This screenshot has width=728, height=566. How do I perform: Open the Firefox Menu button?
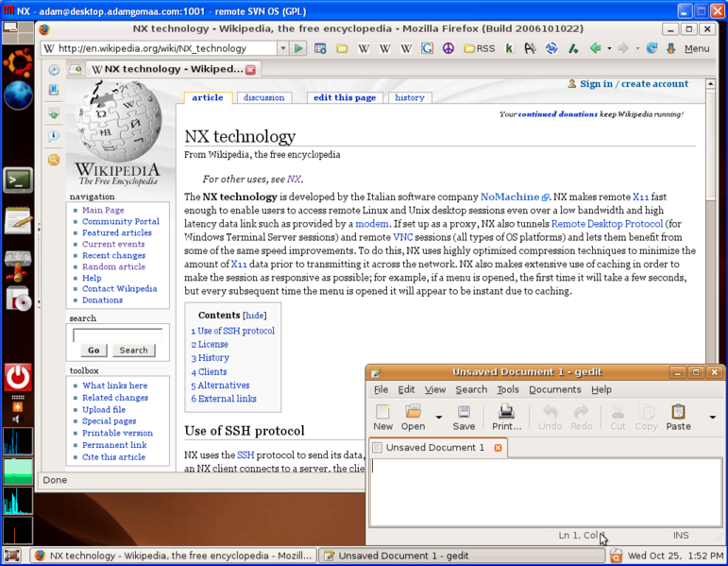(697, 48)
